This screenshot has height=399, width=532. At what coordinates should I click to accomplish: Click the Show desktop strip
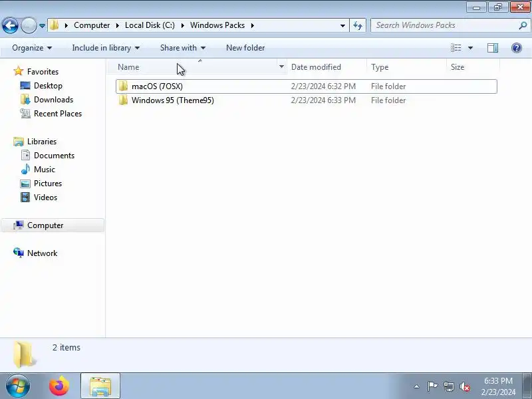[x=527, y=386]
